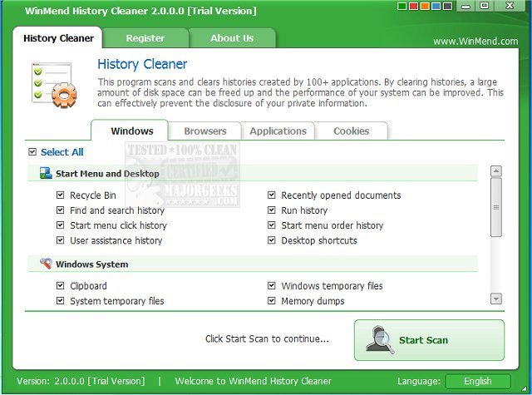Toggle Windows temporary files checkbox
The image size is (532, 395).
pyautogui.click(x=272, y=285)
